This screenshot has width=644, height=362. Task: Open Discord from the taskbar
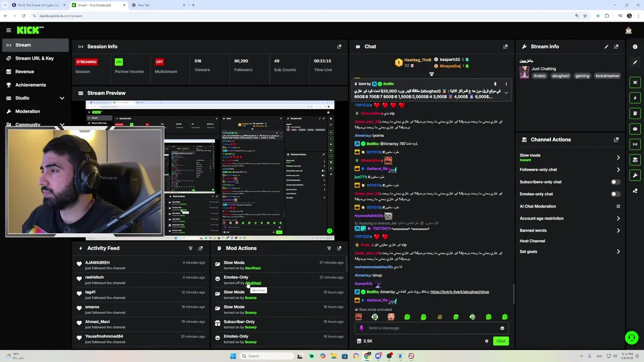(x=378, y=356)
